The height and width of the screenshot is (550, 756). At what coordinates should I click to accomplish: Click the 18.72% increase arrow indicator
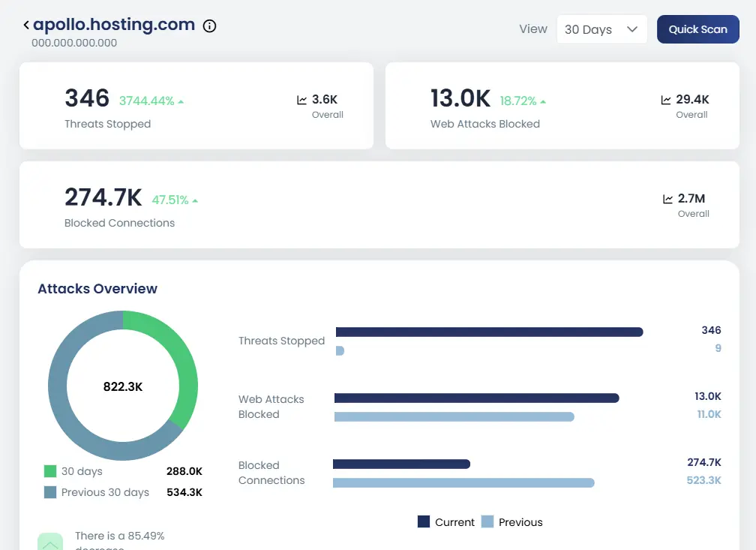point(543,102)
